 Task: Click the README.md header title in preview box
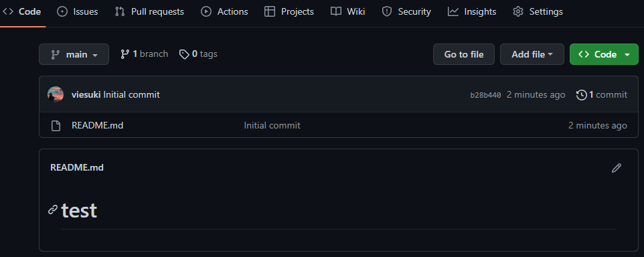pos(77,167)
